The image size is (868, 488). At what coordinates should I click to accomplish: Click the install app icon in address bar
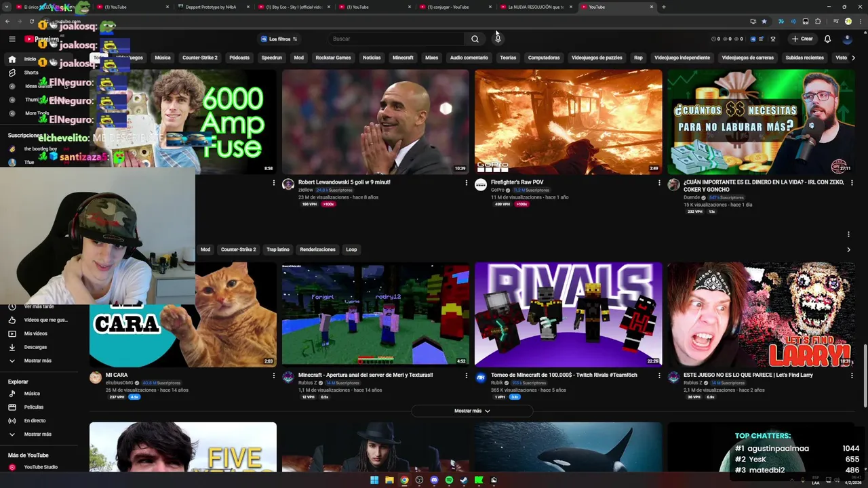753,21
